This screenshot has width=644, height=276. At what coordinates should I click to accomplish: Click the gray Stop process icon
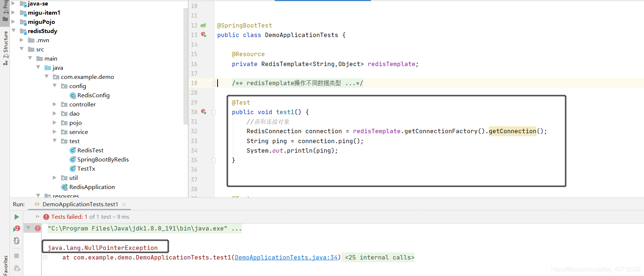click(17, 256)
